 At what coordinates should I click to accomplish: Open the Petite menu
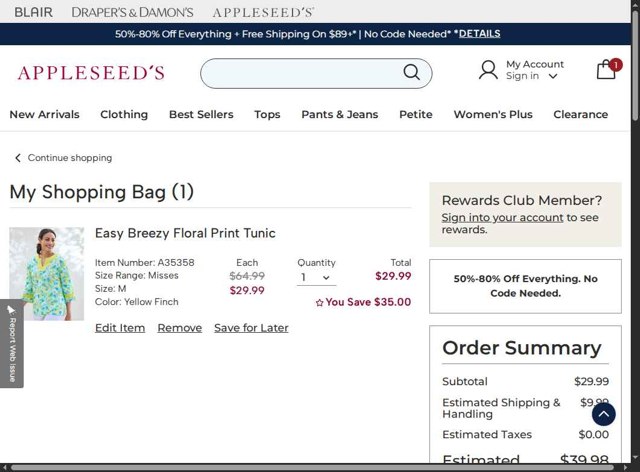click(x=416, y=114)
